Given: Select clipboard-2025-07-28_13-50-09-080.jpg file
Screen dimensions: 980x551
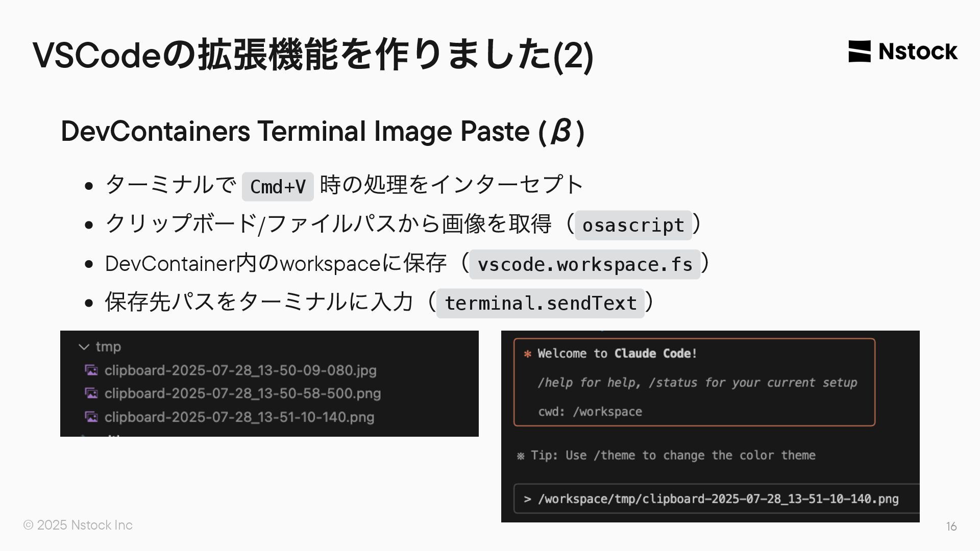Looking at the screenshot, I should point(240,370).
